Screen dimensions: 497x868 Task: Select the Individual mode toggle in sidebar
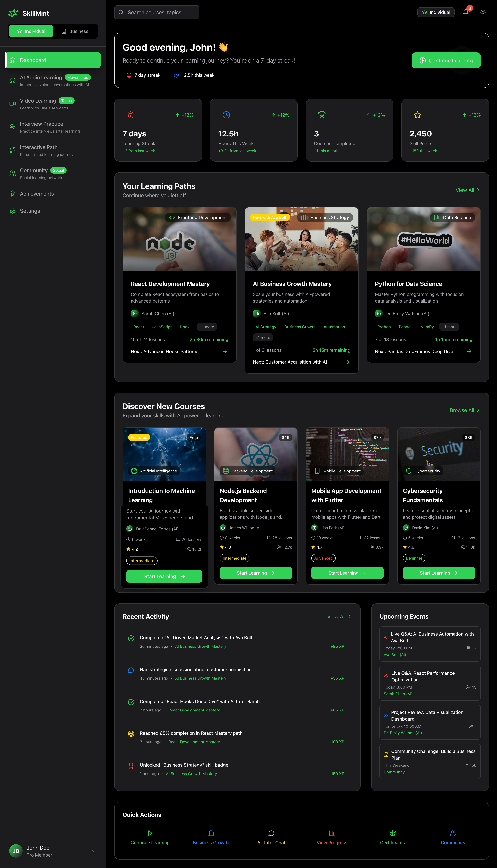(31, 31)
